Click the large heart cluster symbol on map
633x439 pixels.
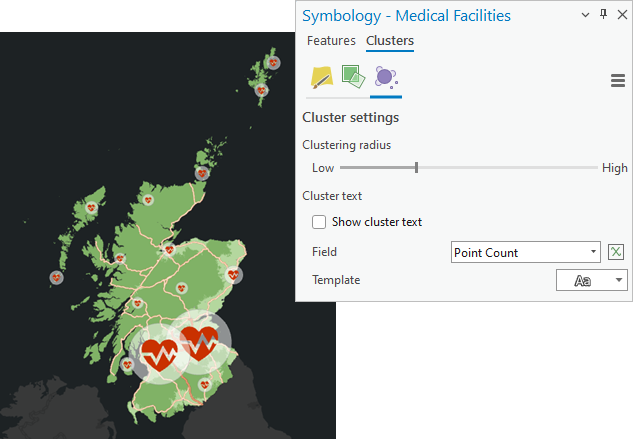point(198,346)
